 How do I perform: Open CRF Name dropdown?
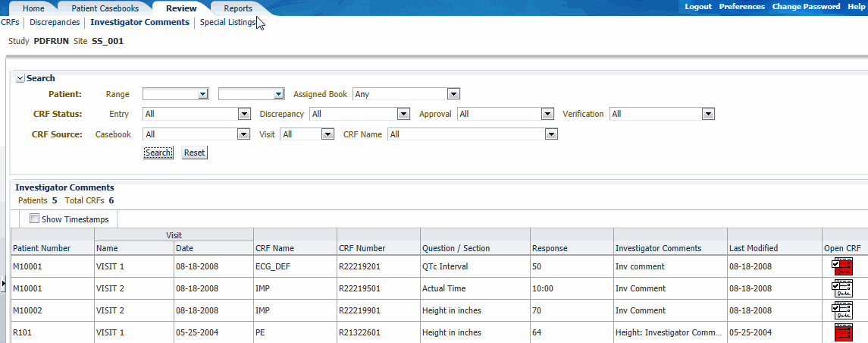click(x=551, y=134)
